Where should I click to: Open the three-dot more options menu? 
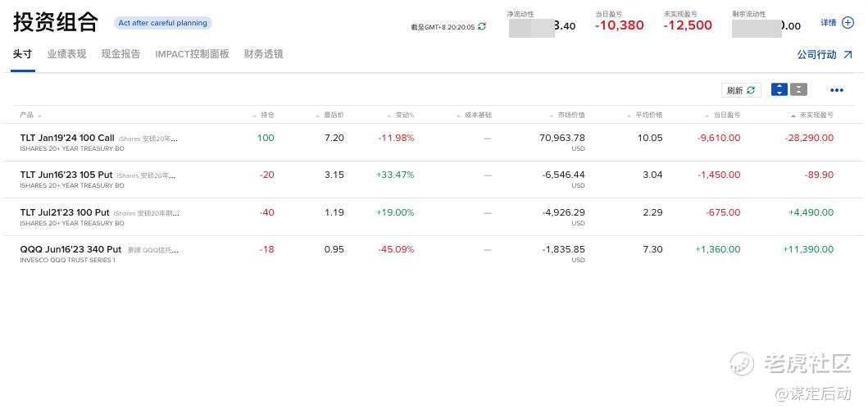click(836, 90)
